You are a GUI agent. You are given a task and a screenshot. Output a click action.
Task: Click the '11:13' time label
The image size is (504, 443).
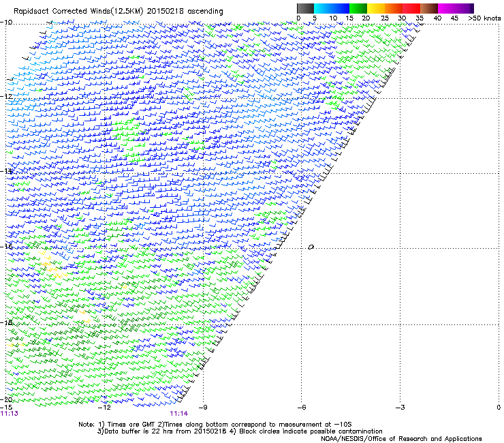[x=9, y=414]
